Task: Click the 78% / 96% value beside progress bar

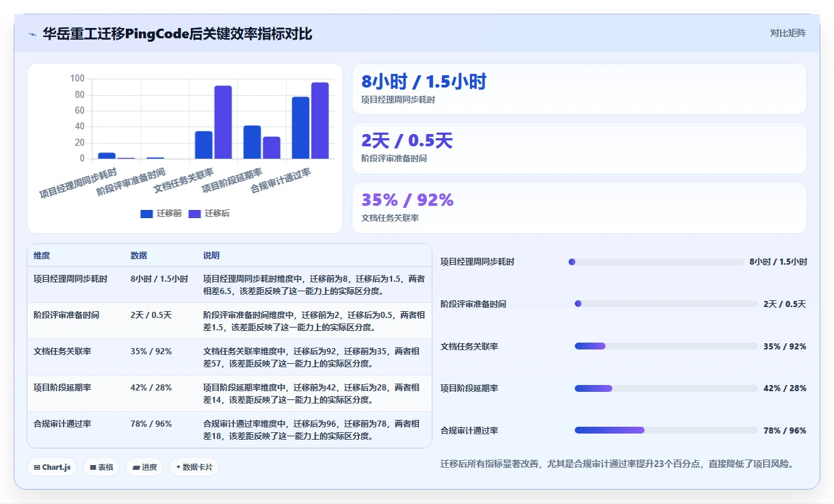Action: click(x=785, y=431)
